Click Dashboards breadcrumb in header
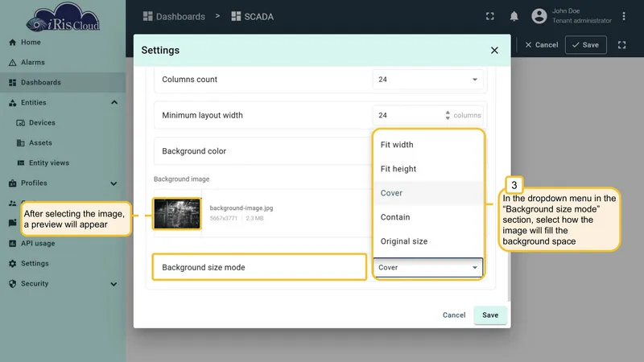This screenshot has height=362, width=644. coord(174,16)
